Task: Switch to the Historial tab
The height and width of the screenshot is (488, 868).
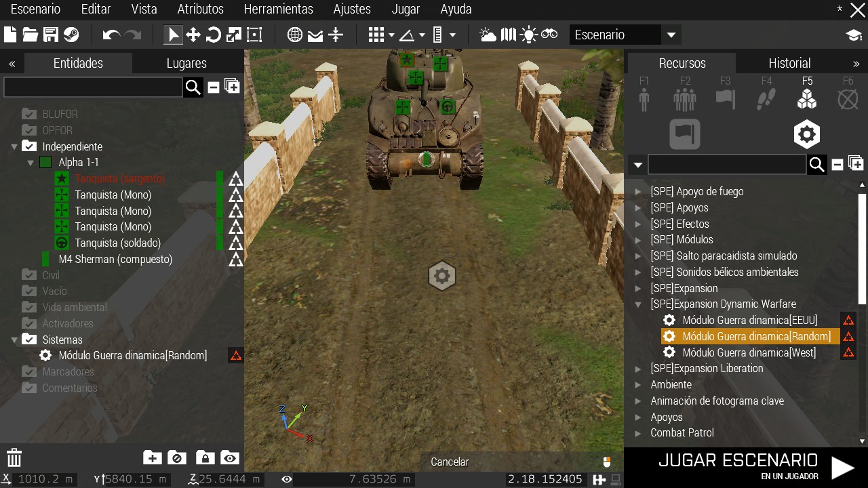Action: coord(789,63)
